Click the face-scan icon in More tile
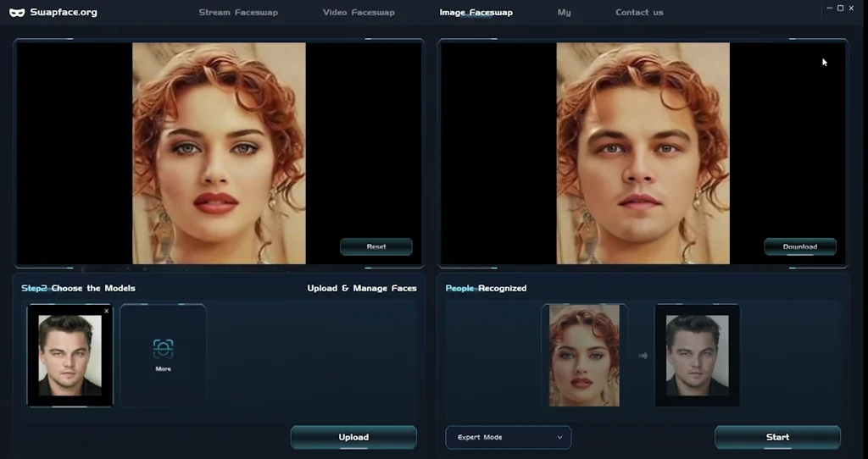 point(163,348)
